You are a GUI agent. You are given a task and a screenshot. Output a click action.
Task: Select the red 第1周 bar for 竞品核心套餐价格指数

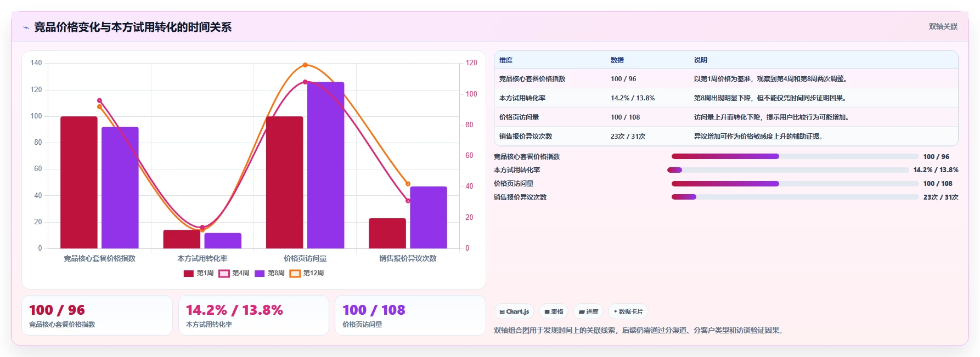(79, 182)
